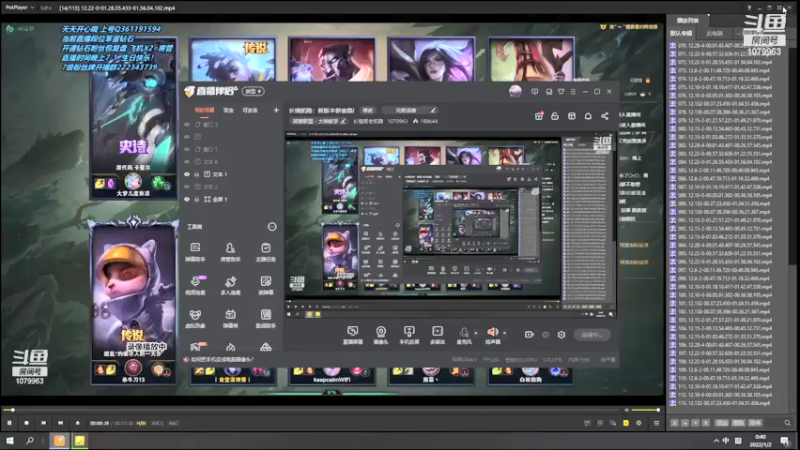800x450 pixels.
Task: Open the 多人连麦 multi-person co-stream tool
Action: coord(230,285)
